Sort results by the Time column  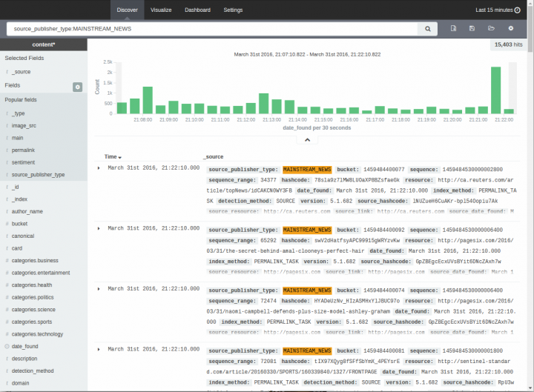click(x=113, y=157)
